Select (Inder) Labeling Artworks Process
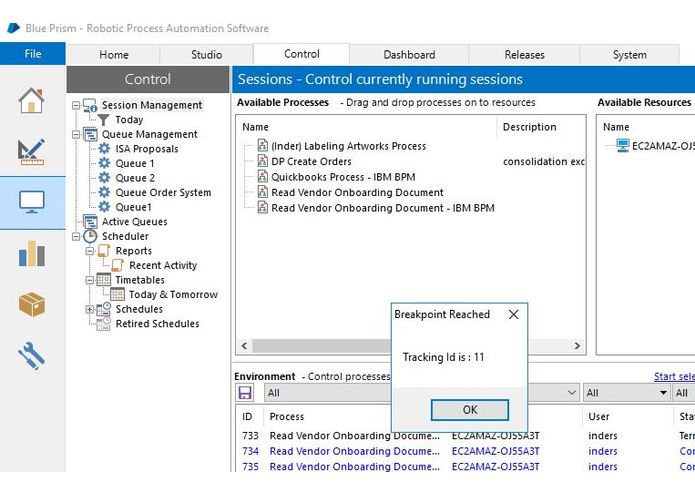The width and height of the screenshot is (695, 494). (348, 146)
